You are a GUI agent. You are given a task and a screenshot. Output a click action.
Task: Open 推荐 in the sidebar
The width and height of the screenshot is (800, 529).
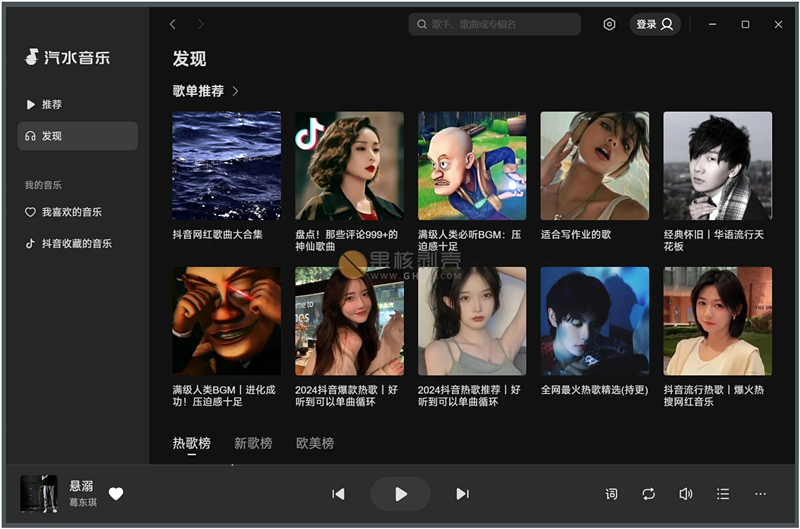tap(51, 105)
